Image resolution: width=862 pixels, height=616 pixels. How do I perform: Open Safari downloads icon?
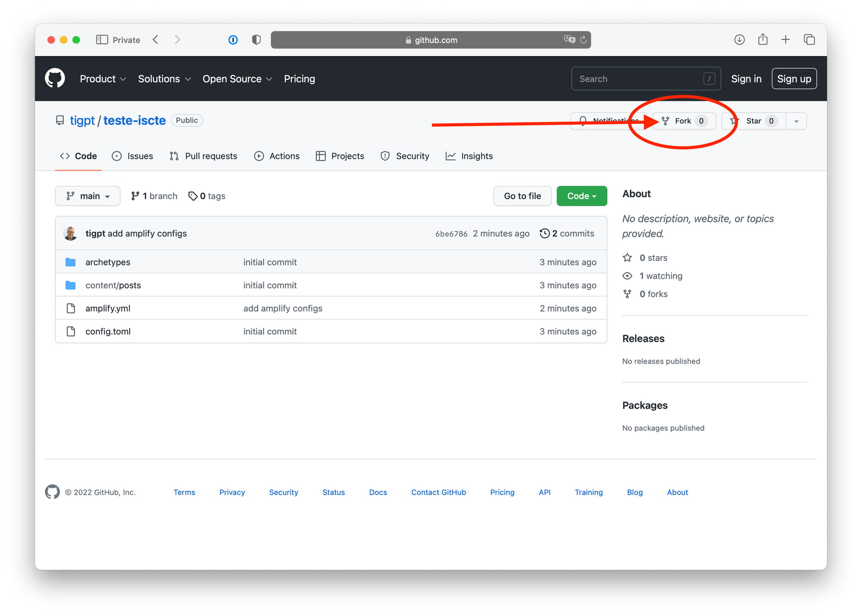tap(739, 40)
